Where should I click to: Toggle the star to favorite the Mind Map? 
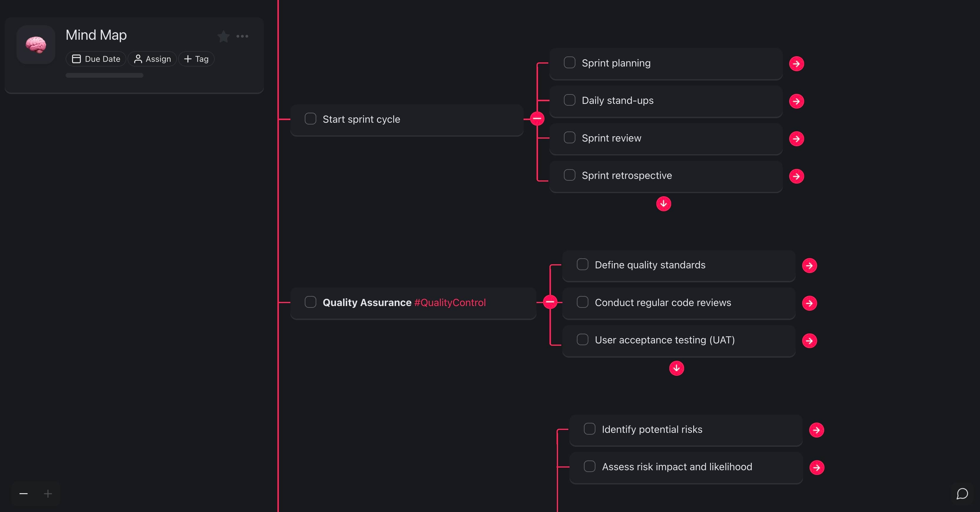(x=223, y=36)
